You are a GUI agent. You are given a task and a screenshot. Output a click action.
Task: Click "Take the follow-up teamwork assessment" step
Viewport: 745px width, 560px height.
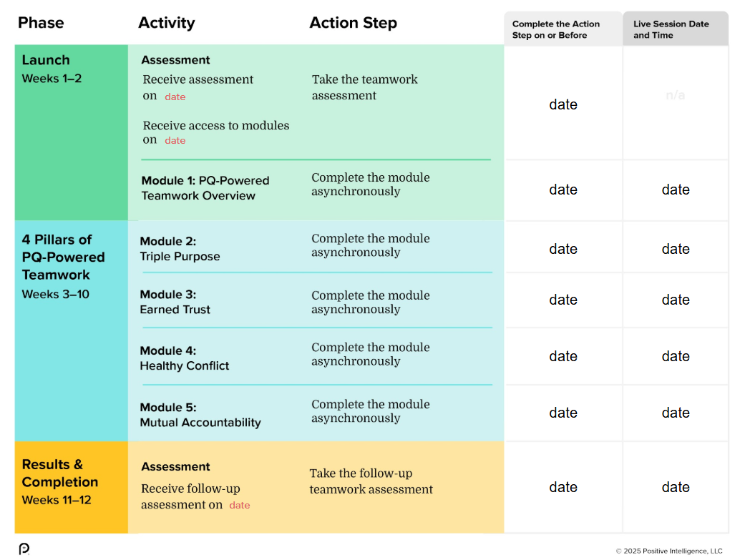(371, 481)
